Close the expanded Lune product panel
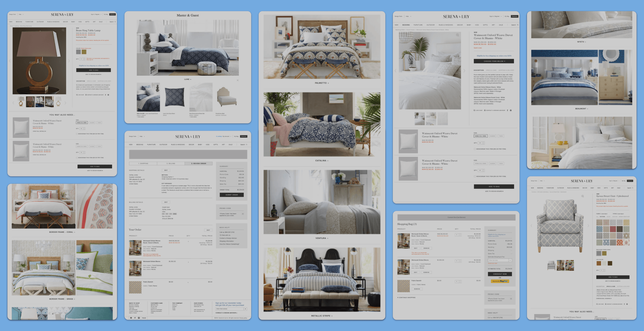The width and height of the screenshot is (644, 331). (x=237, y=80)
